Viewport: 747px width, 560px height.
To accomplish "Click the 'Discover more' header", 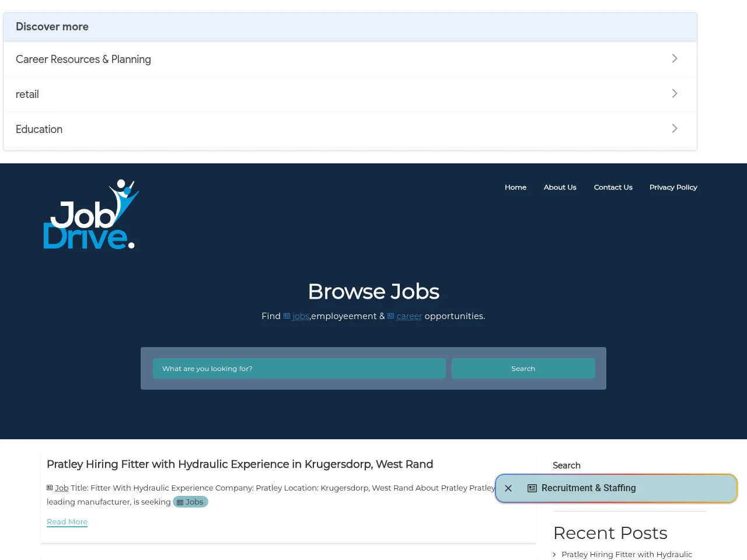I will [x=350, y=27].
